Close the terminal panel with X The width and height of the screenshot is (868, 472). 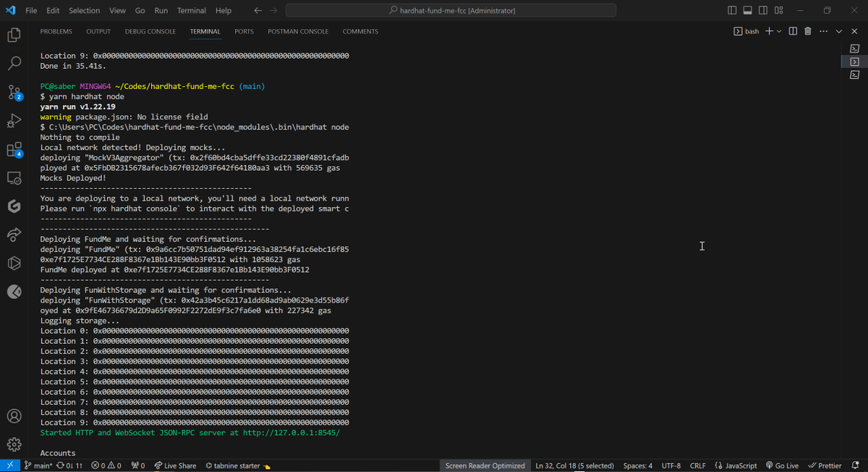(x=854, y=31)
